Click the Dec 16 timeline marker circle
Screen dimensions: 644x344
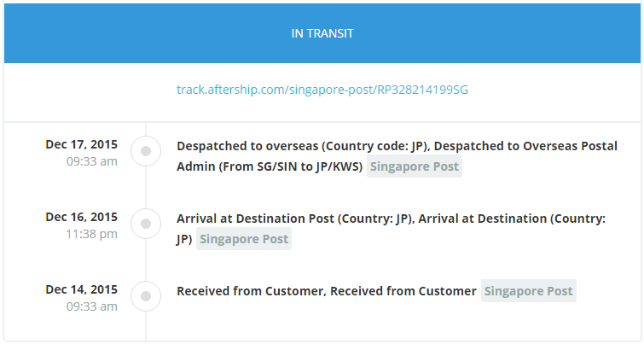[146, 224]
